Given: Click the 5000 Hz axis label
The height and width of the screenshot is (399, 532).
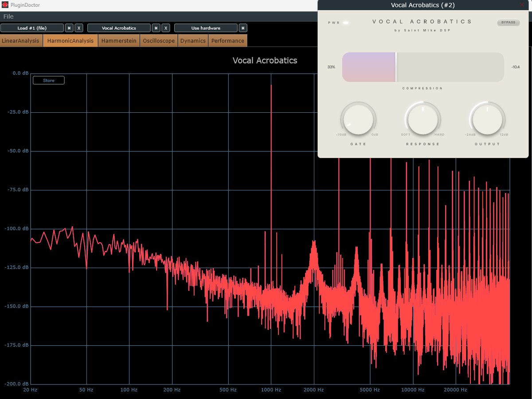Looking at the screenshot, I should pyautogui.click(x=370, y=390).
